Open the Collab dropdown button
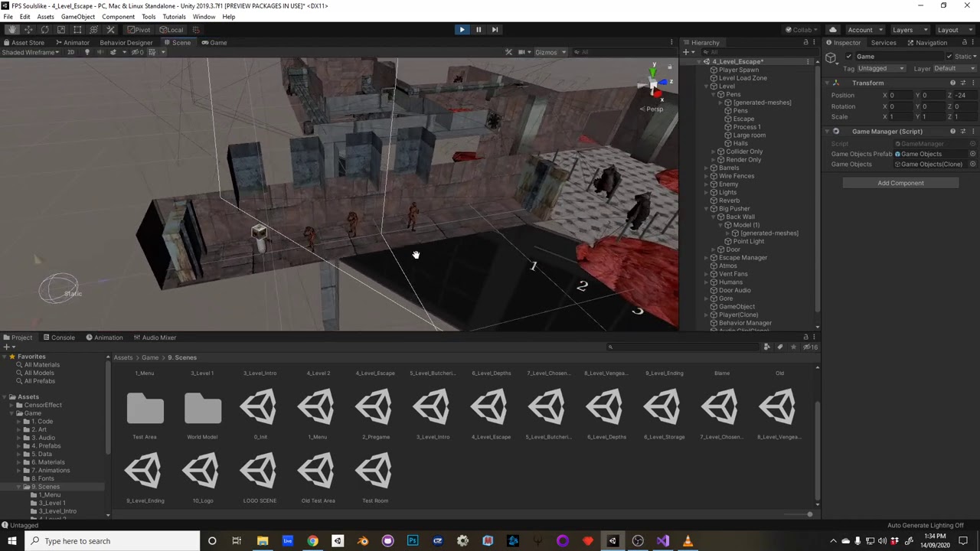Image resolution: width=980 pixels, height=551 pixels. 801,30
